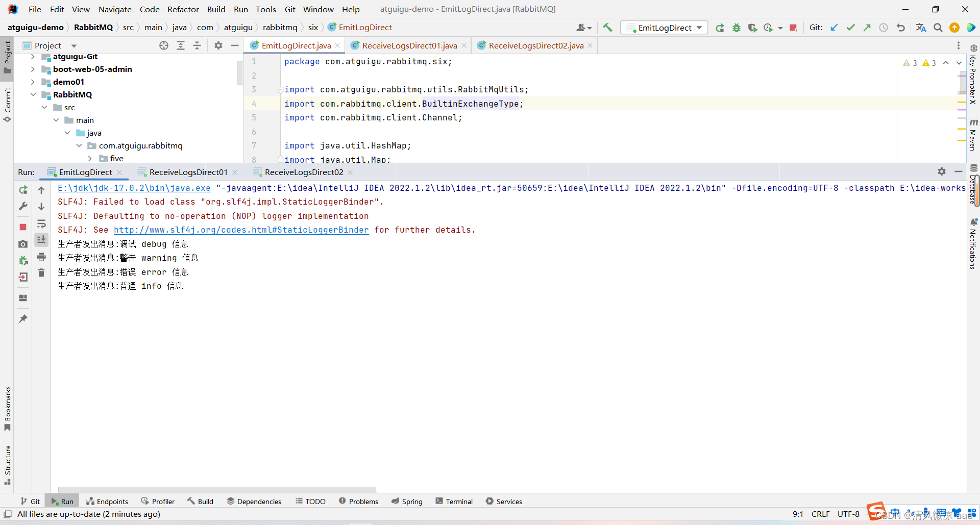Viewport: 980px width, 525px height.
Task: Toggle soft-wrap in Run console
Action: [x=41, y=223]
